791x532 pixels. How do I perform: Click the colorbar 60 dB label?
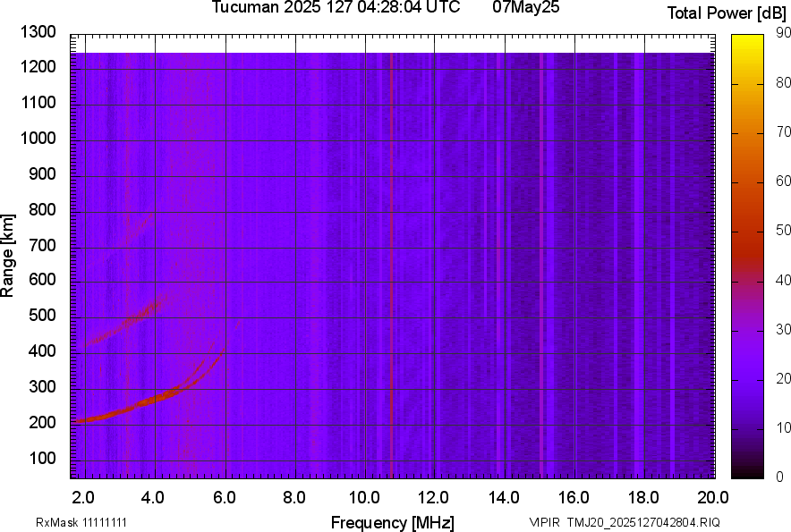(783, 181)
